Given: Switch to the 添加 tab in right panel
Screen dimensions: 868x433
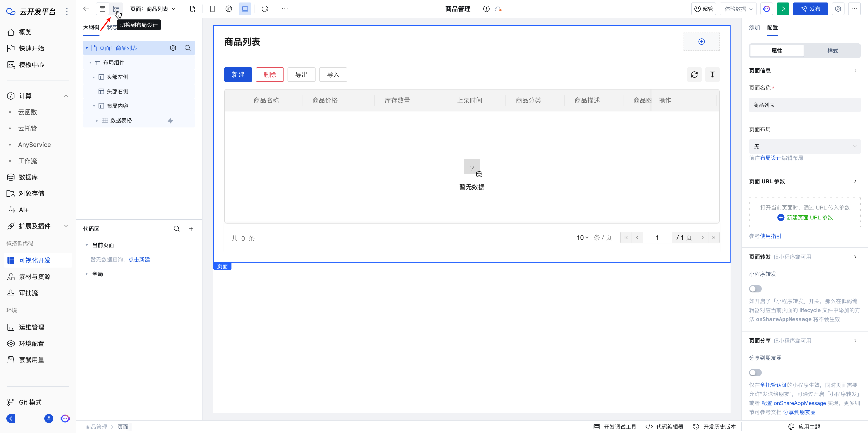Looking at the screenshot, I should point(754,27).
